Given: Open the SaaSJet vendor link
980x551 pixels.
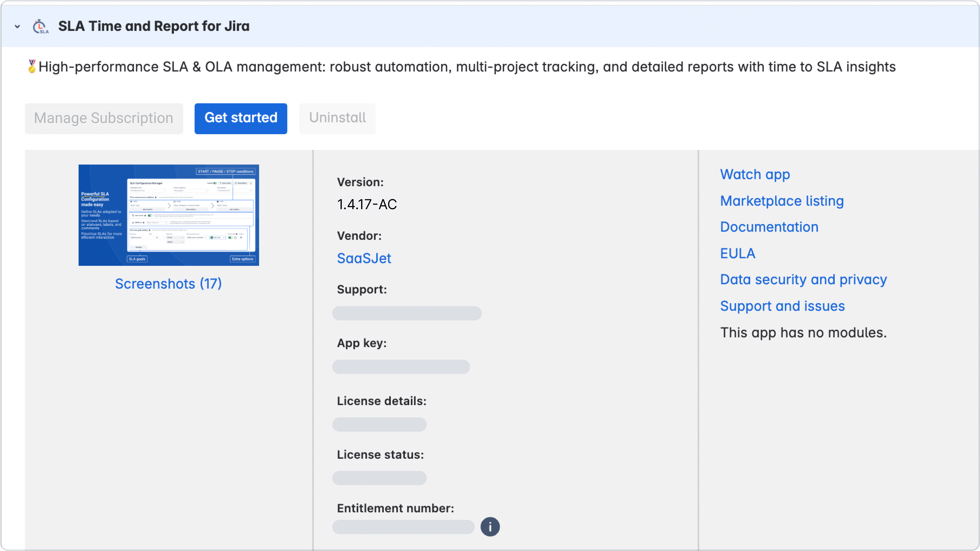Looking at the screenshot, I should pyautogui.click(x=364, y=258).
